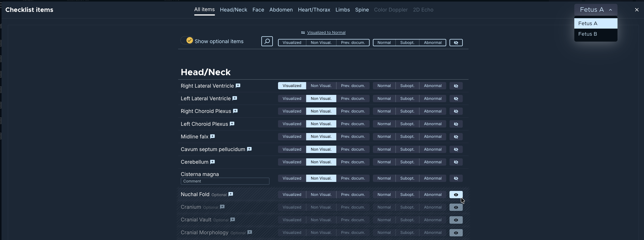Set Left Choroid Plexus to Prev. docum.
The height and width of the screenshot is (240, 644).
(353, 124)
